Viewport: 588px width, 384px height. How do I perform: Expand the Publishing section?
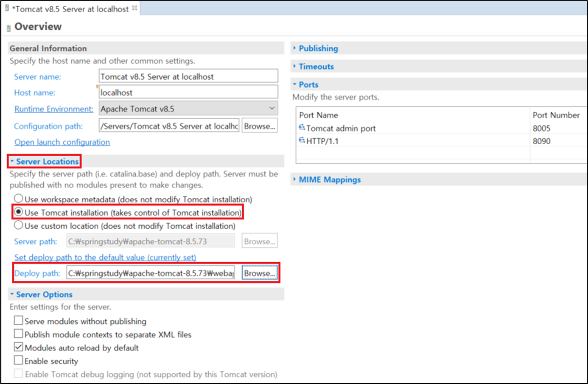[294, 48]
